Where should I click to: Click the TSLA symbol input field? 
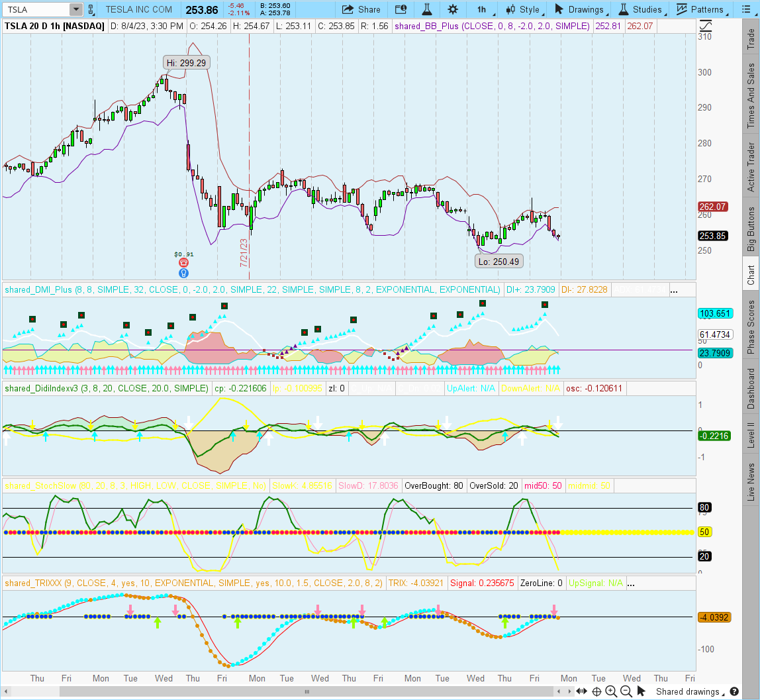[35, 9]
